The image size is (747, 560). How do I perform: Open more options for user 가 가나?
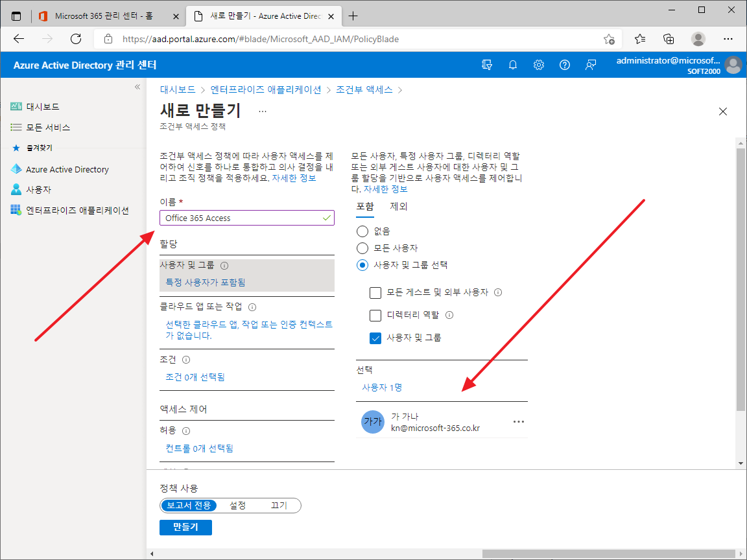[x=519, y=422]
